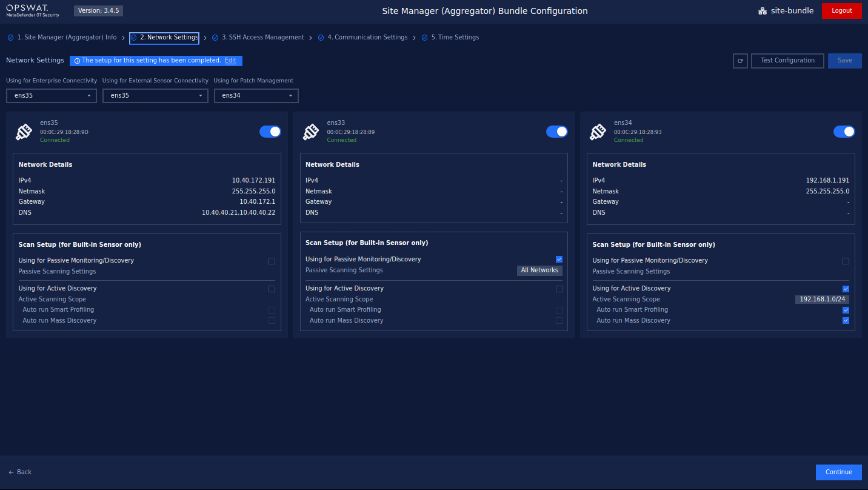The height and width of the screenshot is (490, 868).
Task: Click the OPSWAT logo
Action: (x=33, y=10)
